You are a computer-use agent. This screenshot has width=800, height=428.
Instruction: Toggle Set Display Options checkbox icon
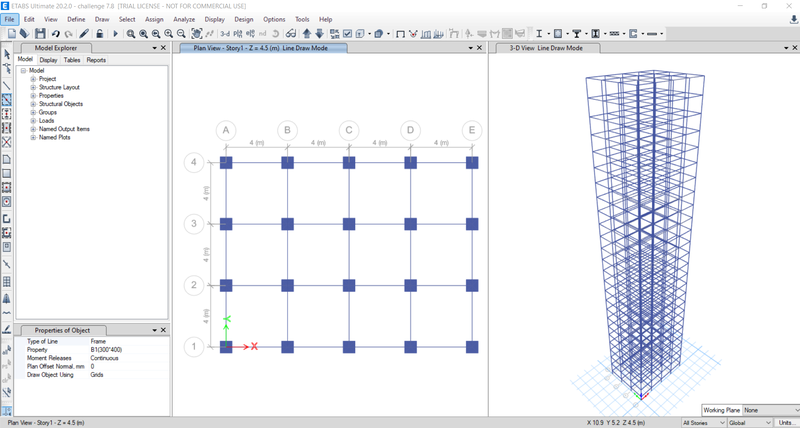[x=347, y=34]
